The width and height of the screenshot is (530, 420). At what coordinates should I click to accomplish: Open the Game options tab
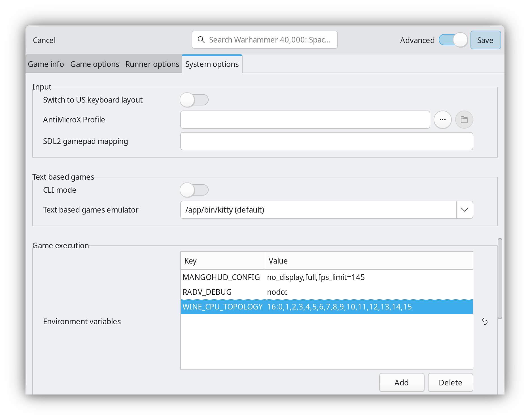tap(95, 64)
